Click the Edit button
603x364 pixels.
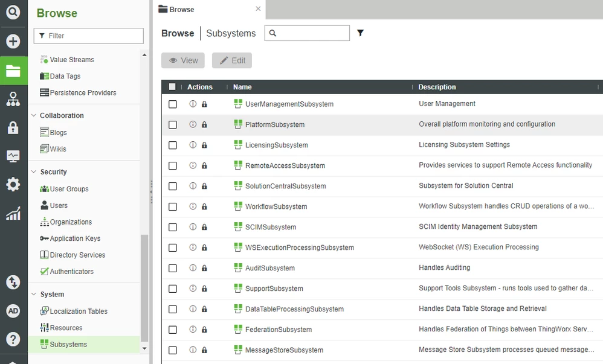pyautogui.click(x=232, y=60)
